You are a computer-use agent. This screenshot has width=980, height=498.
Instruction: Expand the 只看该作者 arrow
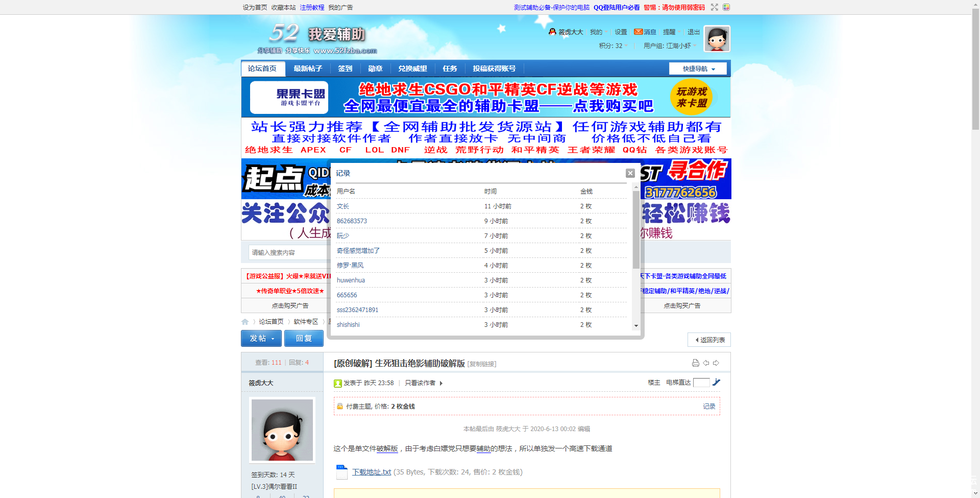pyautogui.click(x=441, y=383)
